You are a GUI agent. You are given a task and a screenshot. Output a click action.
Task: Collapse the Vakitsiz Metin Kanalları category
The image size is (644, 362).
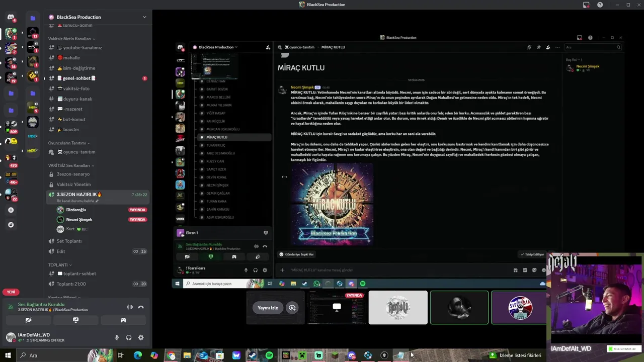[71, 39]
